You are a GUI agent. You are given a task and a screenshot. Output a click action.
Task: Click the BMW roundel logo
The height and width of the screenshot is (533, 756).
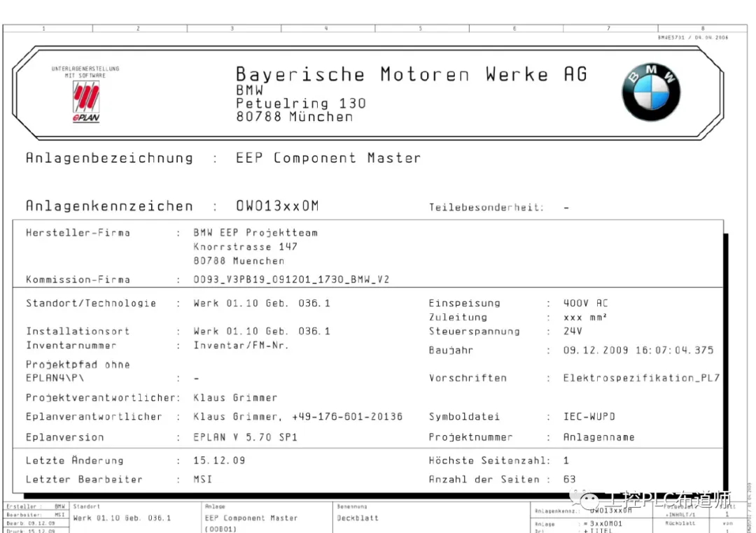point(651,92)
